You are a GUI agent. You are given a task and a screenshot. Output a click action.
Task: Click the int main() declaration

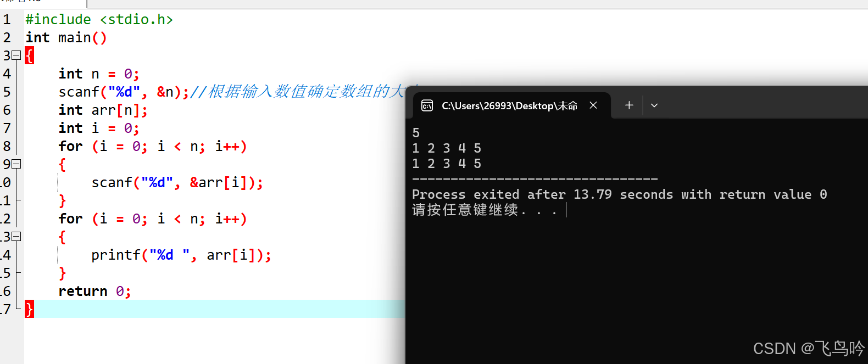[66, 38]
